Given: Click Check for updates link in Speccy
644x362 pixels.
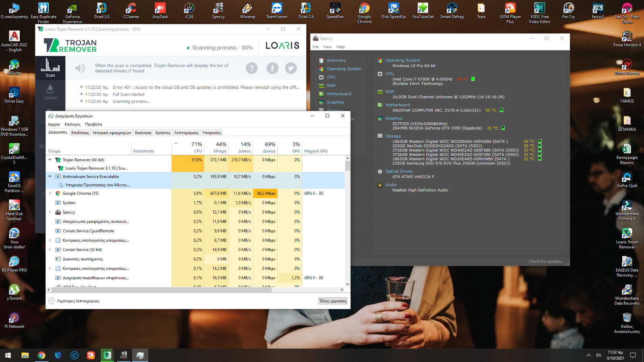Looking at the screenshot, I should [546, 261].
